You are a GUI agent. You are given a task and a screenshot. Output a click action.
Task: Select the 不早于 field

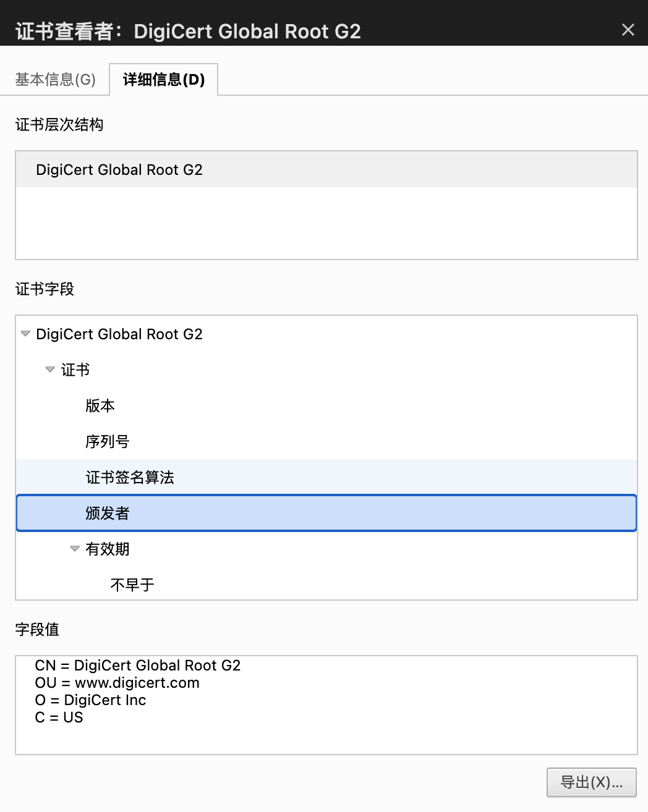[x=132, y=585]
